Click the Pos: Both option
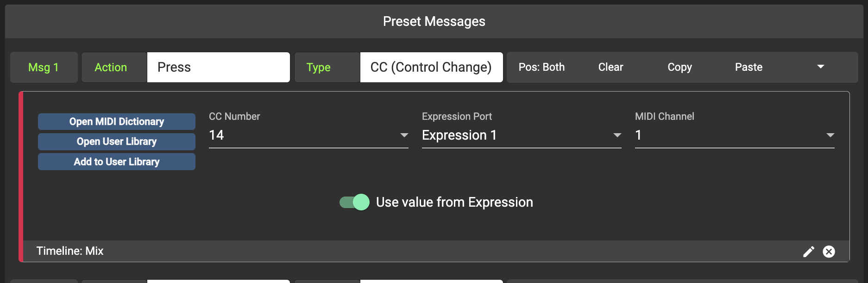The height and width of the screenshot is (283, 868). [x=541, y=67]
